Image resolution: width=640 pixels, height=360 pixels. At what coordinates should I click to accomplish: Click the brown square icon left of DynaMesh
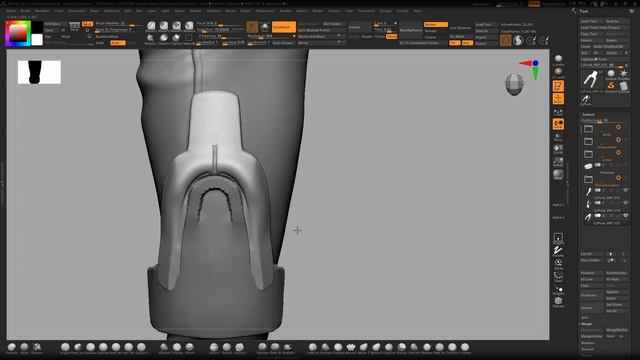[252, 27]
